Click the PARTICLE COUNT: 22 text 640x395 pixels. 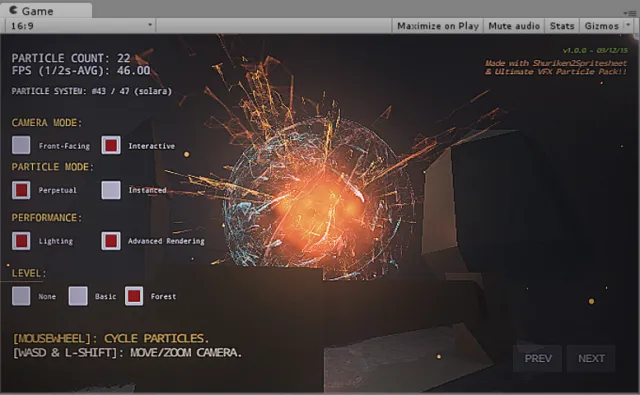click(71, 58)
